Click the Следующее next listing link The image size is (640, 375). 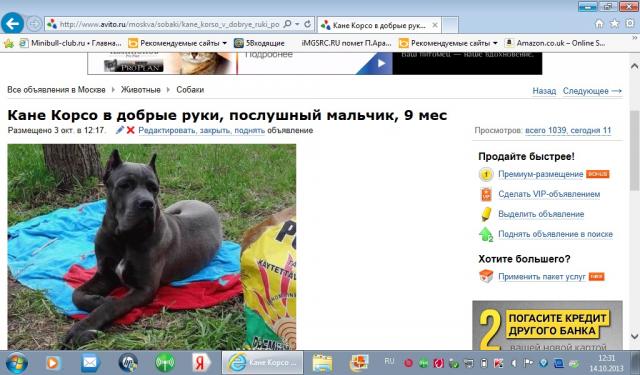[x=592, y=91]
